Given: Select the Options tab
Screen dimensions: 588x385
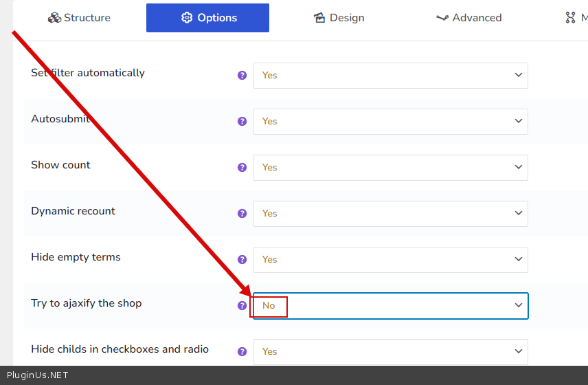Looking at the screenshot, I should (207, 18).
